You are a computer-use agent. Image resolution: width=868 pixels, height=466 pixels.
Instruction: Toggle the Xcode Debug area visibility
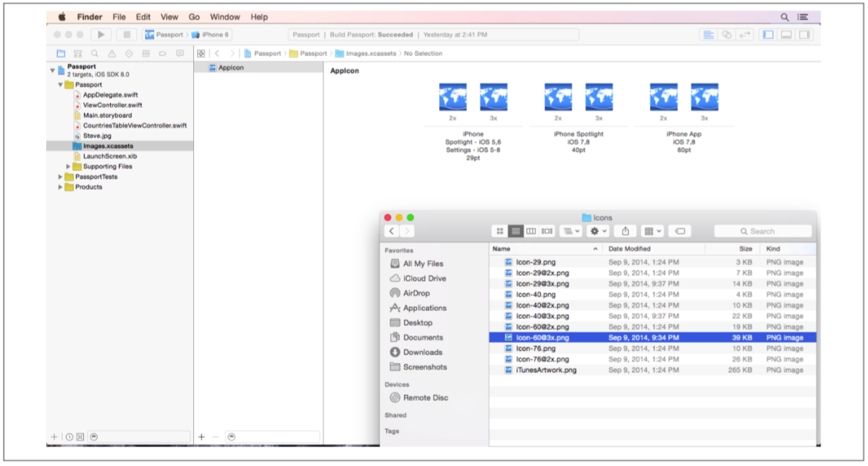point(786,34)
